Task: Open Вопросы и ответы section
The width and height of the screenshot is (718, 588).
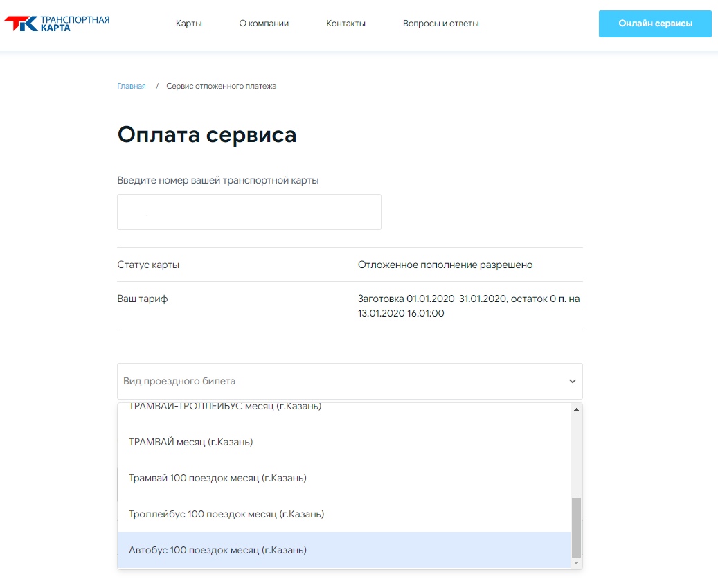Action: click(x=440, y=24)
